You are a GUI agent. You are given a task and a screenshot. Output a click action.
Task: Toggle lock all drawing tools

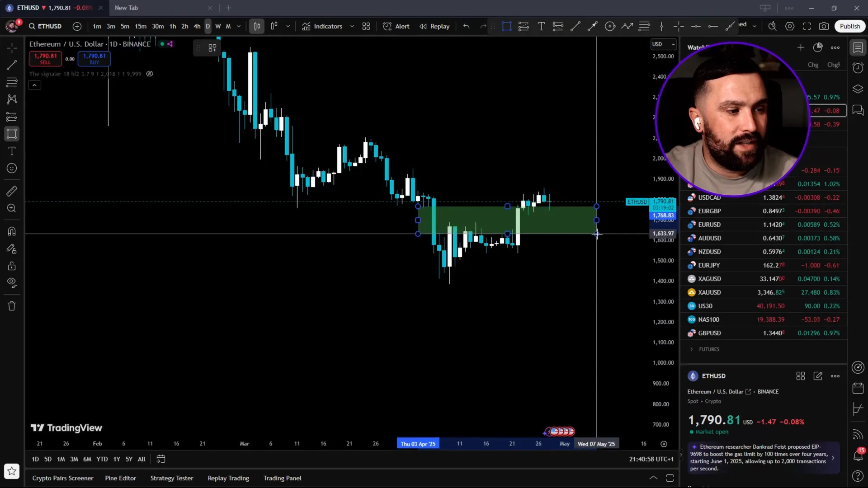tap(12, 266)
